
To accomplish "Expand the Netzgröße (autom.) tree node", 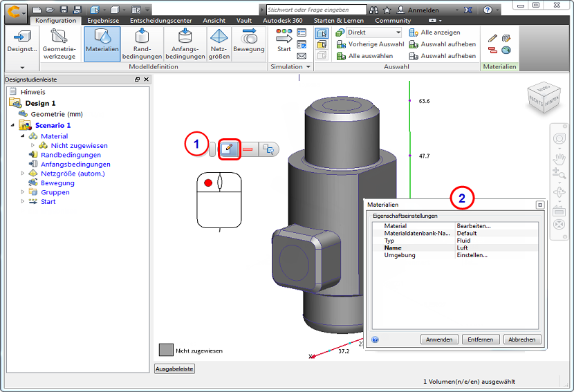I will pyautogui.click(x=23, y=174).
